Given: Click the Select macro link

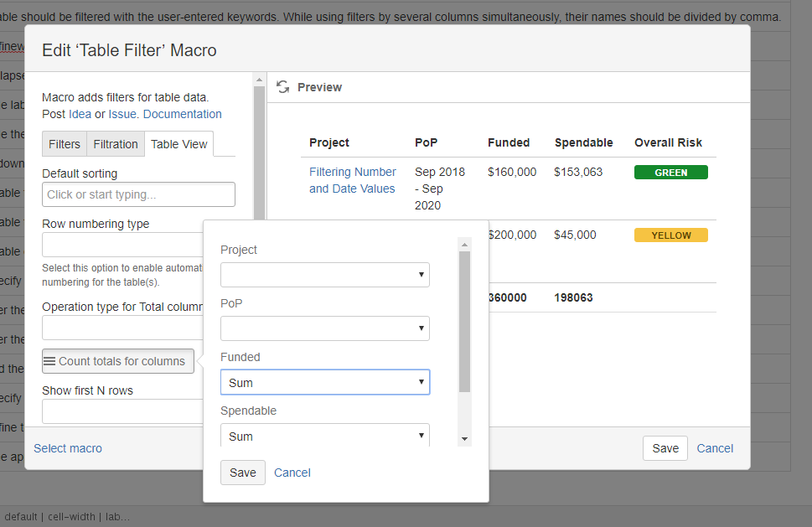Looking at the screenshot, I should coord(68,448).
